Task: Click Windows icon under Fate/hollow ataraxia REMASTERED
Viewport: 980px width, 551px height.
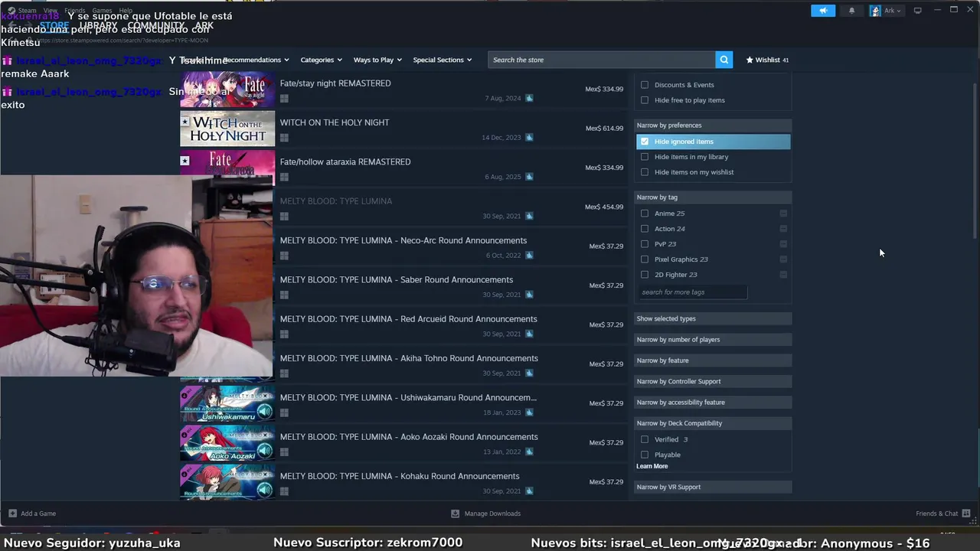Action: [284, 177]
